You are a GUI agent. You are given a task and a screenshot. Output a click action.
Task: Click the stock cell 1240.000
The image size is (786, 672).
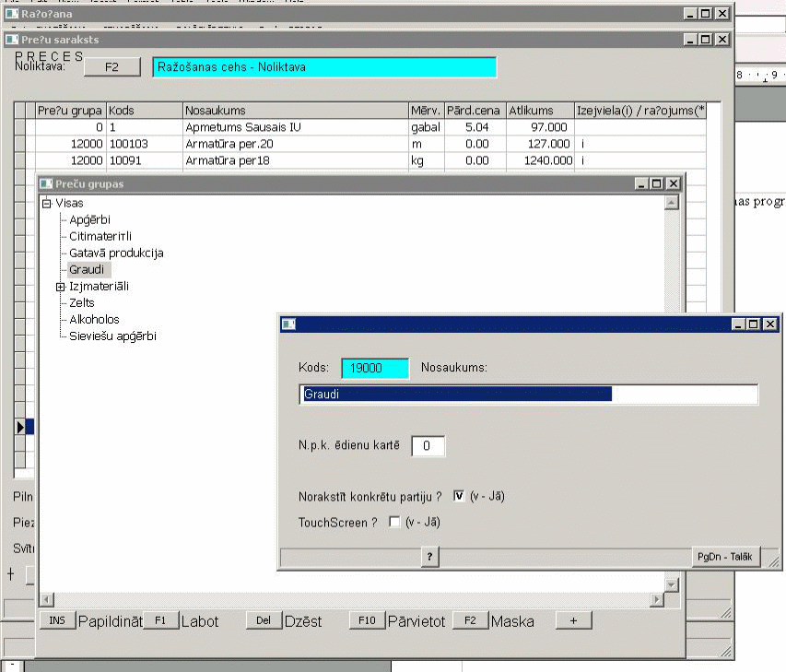pyautogui.click(x=540, y=160)
